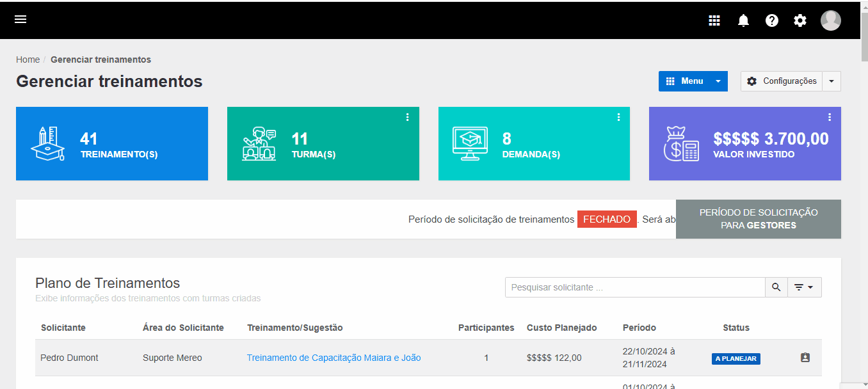Screen dimensions: 868x389
Task: Open the filter dropdown beside the search bar
Action: click(804, 287)
